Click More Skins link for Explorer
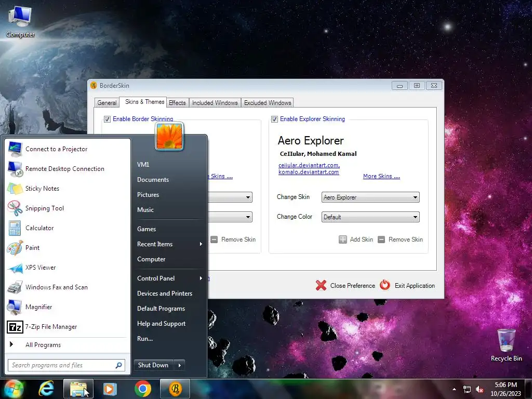Screen dimensions: 532x399 [x=381, y=176]
